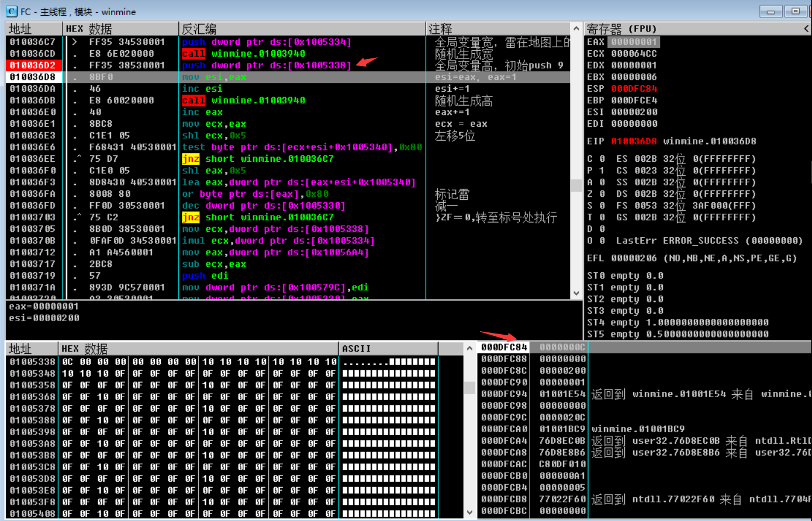Switch register view via 寄存器 (FPU) header

pos(622,29)
